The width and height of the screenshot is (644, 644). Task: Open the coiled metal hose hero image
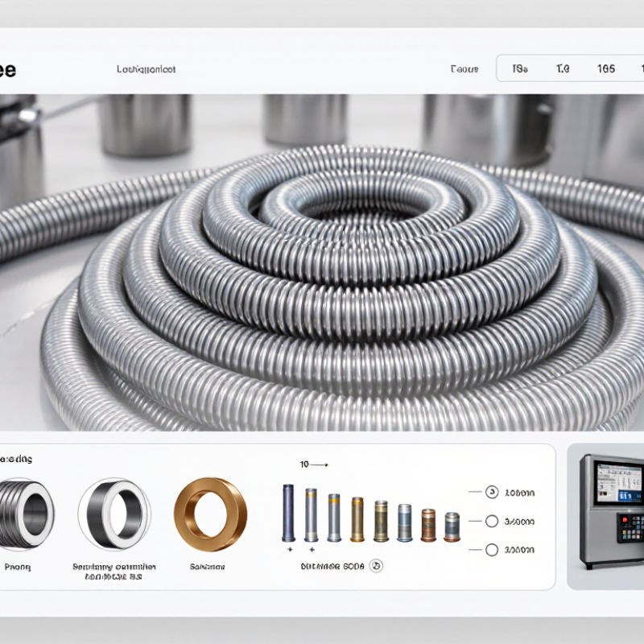[x=322, y=263]
